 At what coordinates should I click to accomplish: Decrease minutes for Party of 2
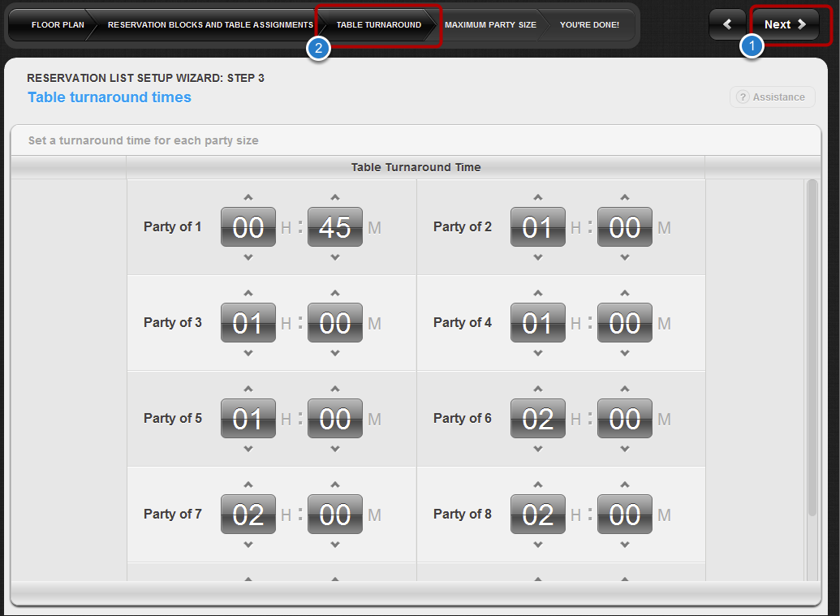click(x=625, y=257)
